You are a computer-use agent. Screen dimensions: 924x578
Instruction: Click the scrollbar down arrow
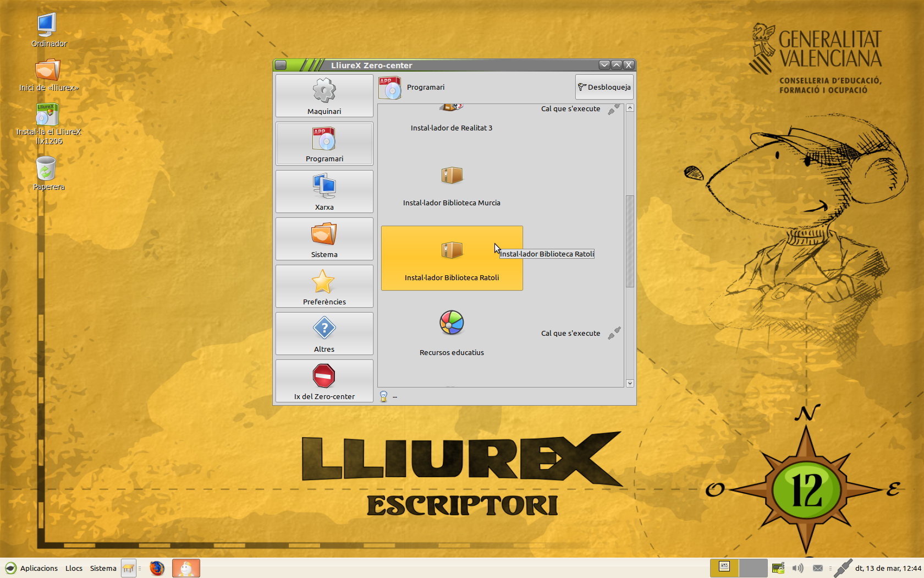coord(630,383)
